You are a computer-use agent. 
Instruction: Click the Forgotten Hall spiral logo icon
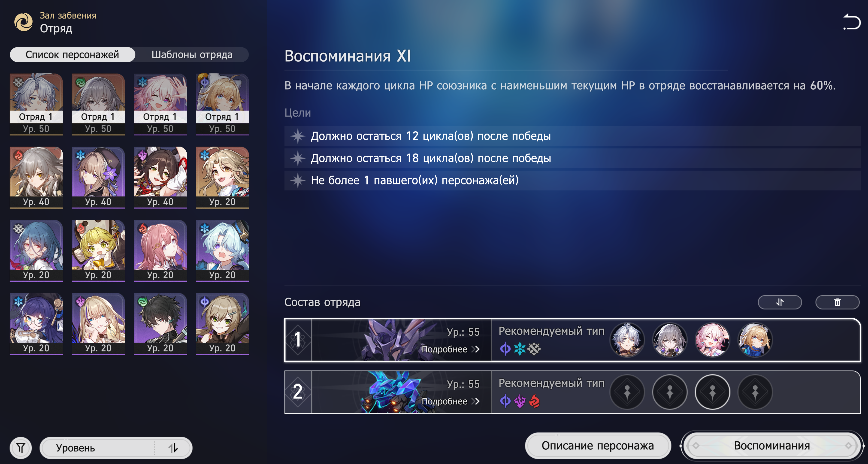click(23, 22)
